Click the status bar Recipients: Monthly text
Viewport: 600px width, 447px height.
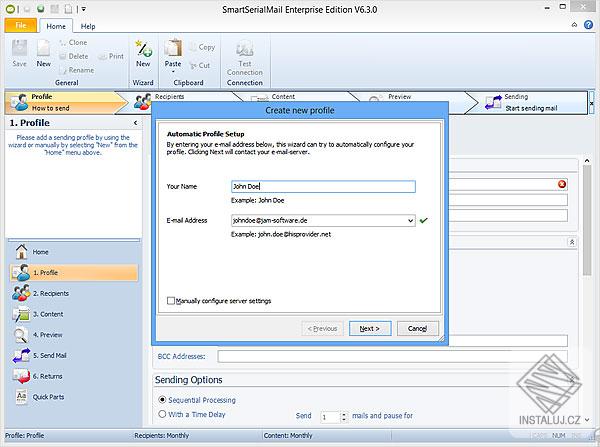[161, 436]
